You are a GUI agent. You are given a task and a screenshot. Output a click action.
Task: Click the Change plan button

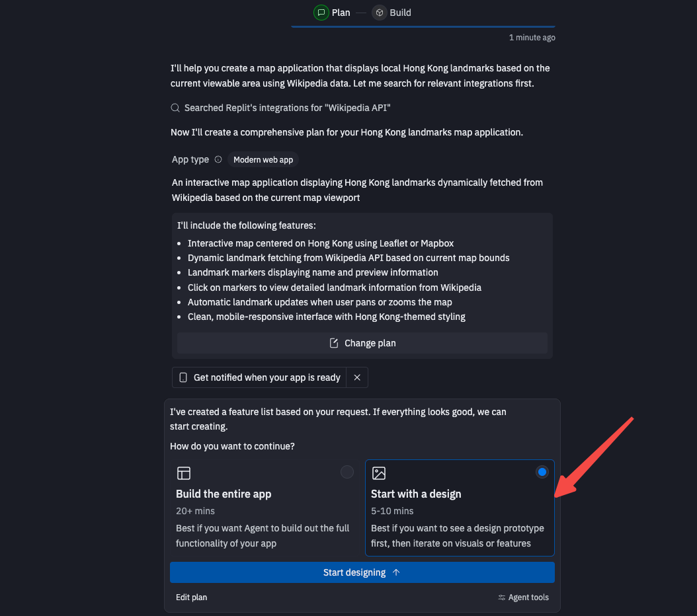click(362, 343)
